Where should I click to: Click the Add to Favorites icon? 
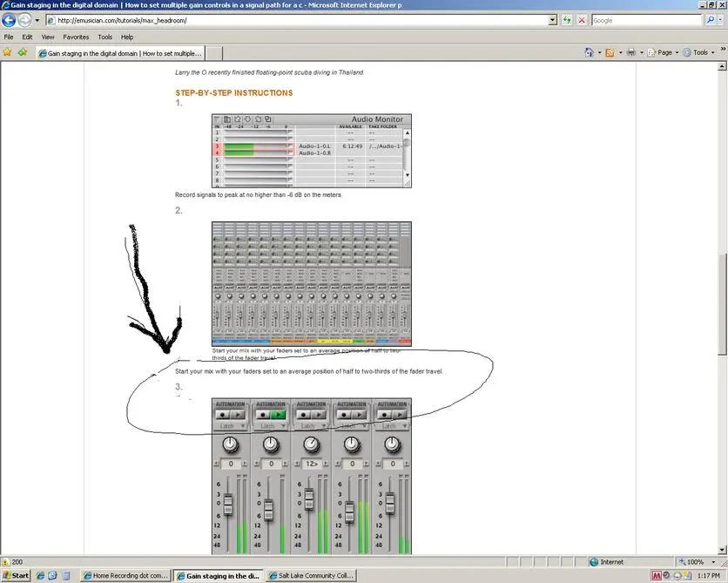23,52
